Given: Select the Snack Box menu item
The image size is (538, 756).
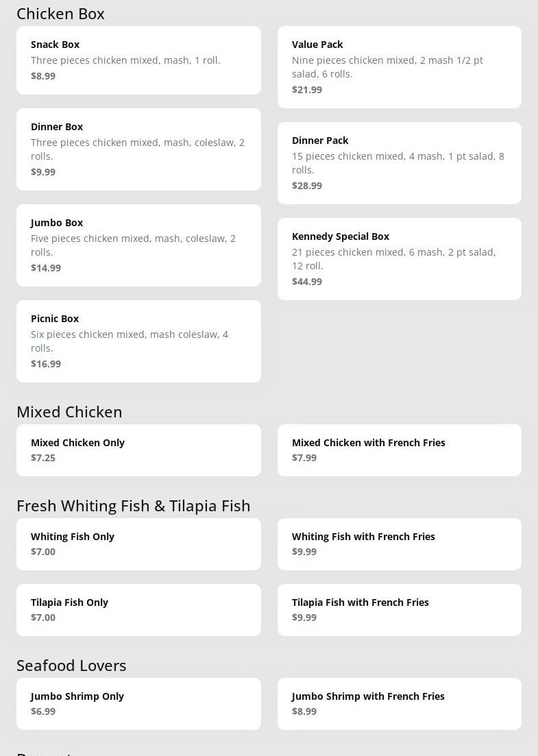Looking at the screenshot, I should 139,60.
